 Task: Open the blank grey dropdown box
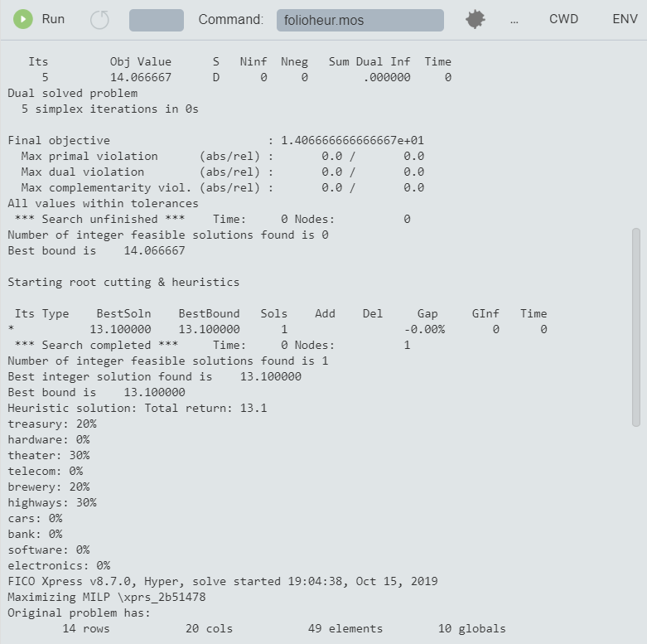tap(157, 20)
